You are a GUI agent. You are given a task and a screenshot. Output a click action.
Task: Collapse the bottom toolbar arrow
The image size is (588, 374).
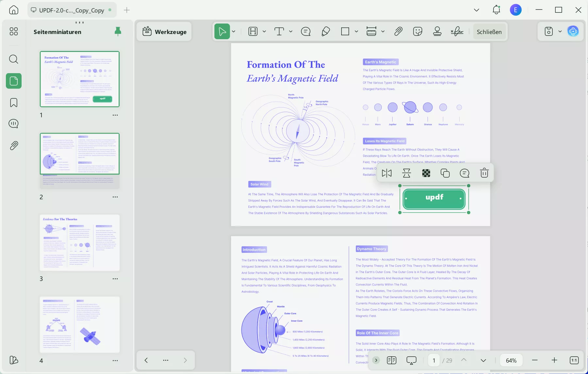[376, 360]
